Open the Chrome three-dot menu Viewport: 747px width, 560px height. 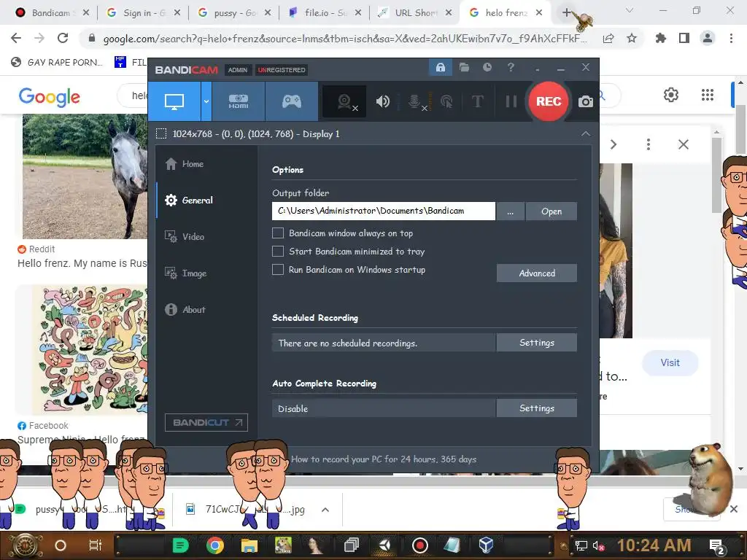point(731,38)
